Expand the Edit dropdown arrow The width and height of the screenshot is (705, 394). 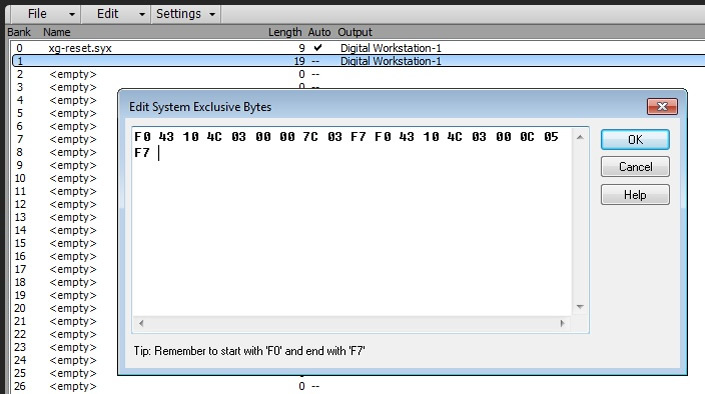(142, 14)
